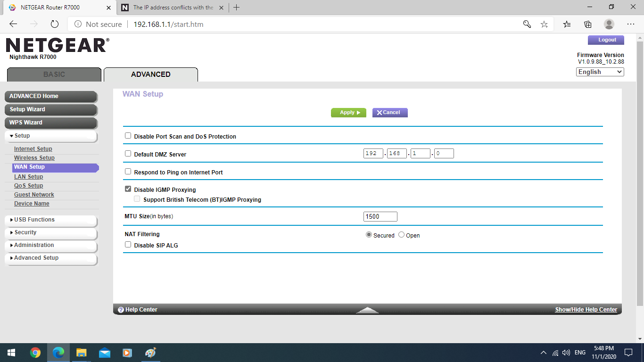Screen dimensions: 644x362
Task: Uncheck Disable IGMP Proxying
Action: pos(128,189)
